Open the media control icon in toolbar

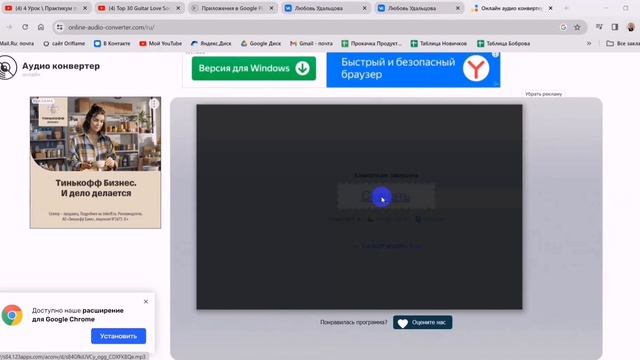pyautogui.click(x=599, y=27)
